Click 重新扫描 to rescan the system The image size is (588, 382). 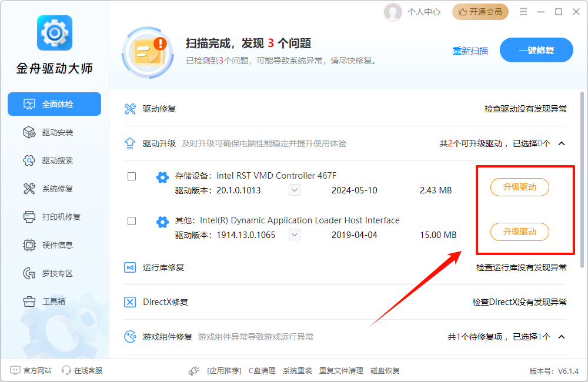pos(472,51)
